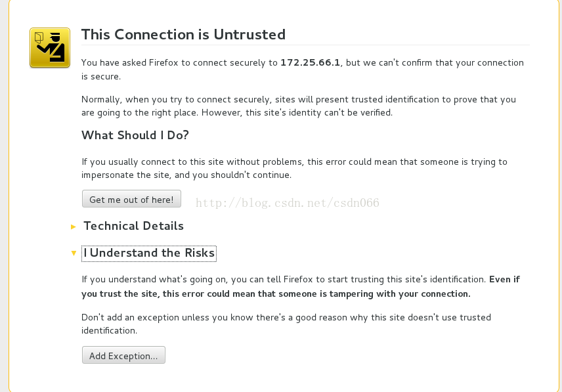
Task: Collapse I Understand the Risks yellow arrow
Action: [x=74, y=253]
